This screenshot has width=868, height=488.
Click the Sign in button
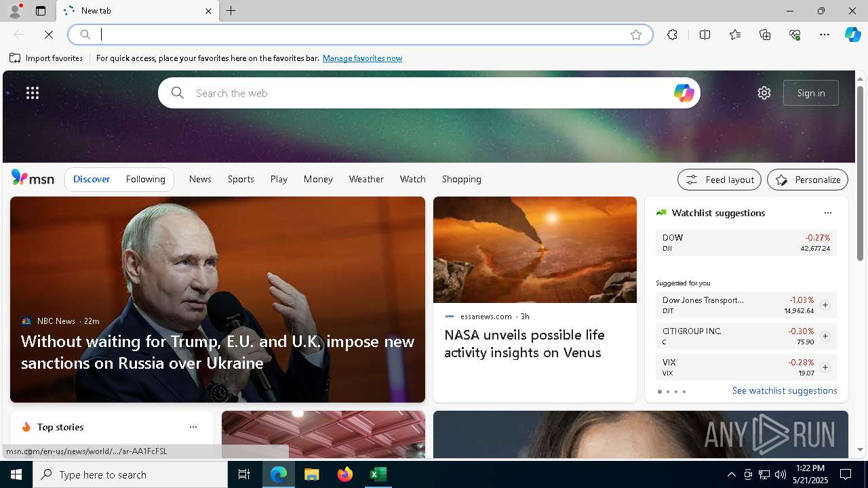coord(811,93)
